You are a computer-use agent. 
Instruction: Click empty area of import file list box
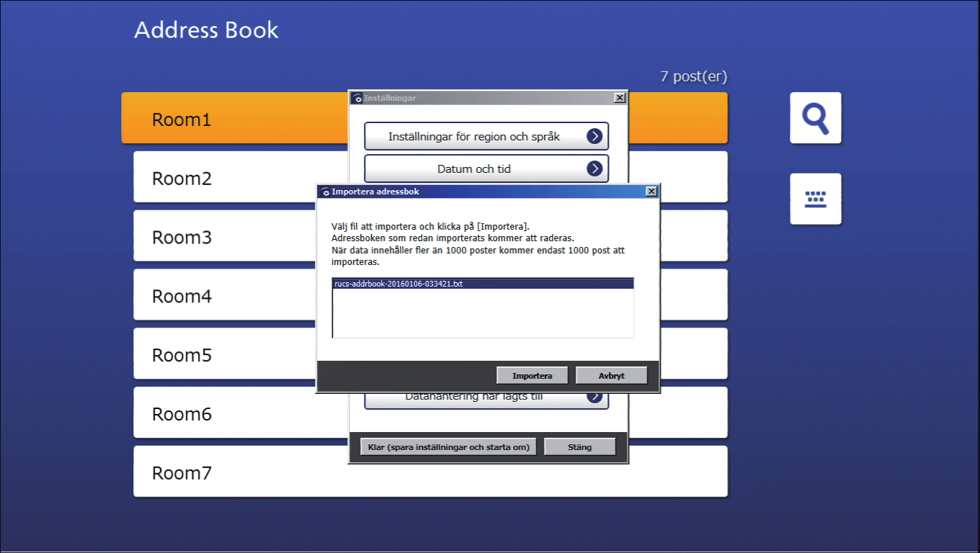483,313
